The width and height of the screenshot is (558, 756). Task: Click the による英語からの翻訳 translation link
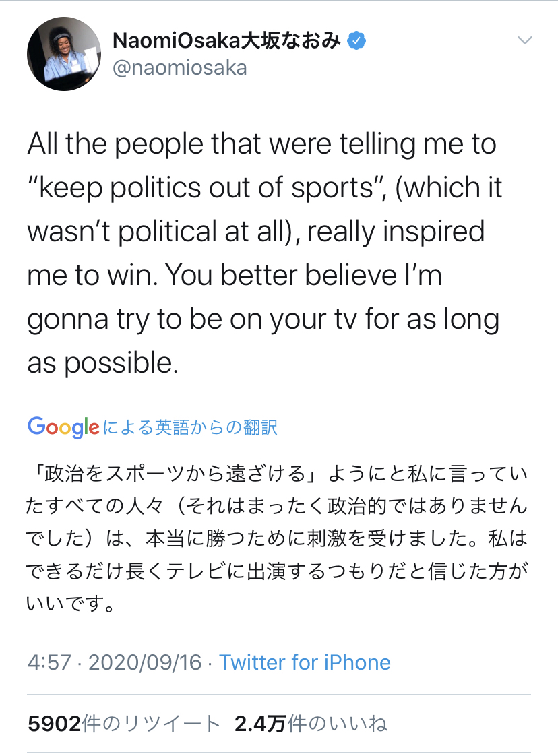(x=190, y=427)
